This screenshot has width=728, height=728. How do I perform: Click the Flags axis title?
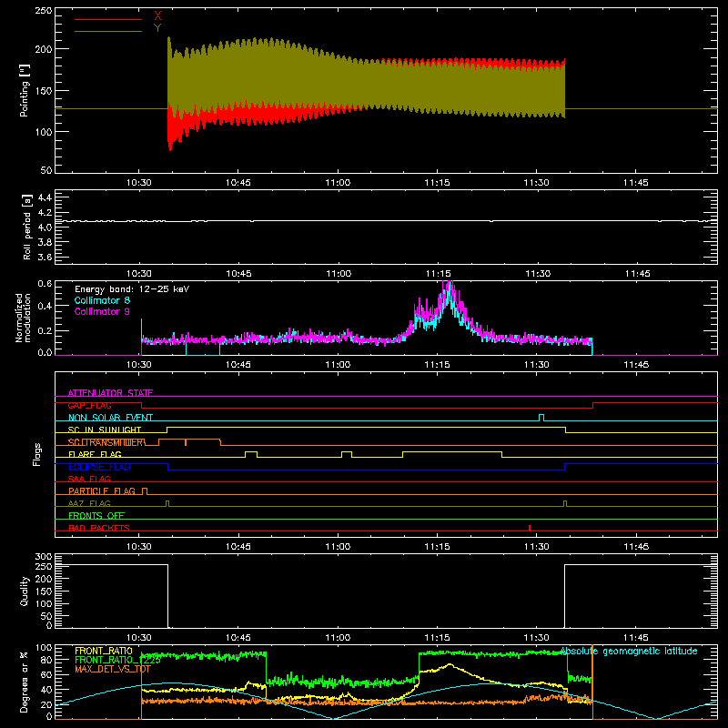37,454
